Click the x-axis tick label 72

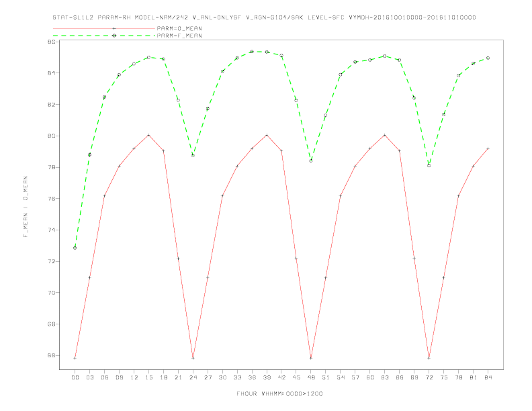point(429,377)
